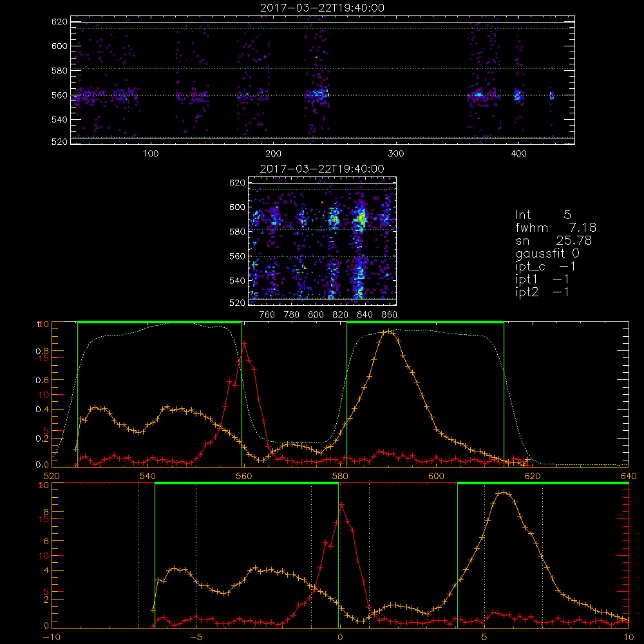Click x-axis label 600 of upper profile plot
The width and height of the screenshot is (644, 644).
tap(436, 476)
